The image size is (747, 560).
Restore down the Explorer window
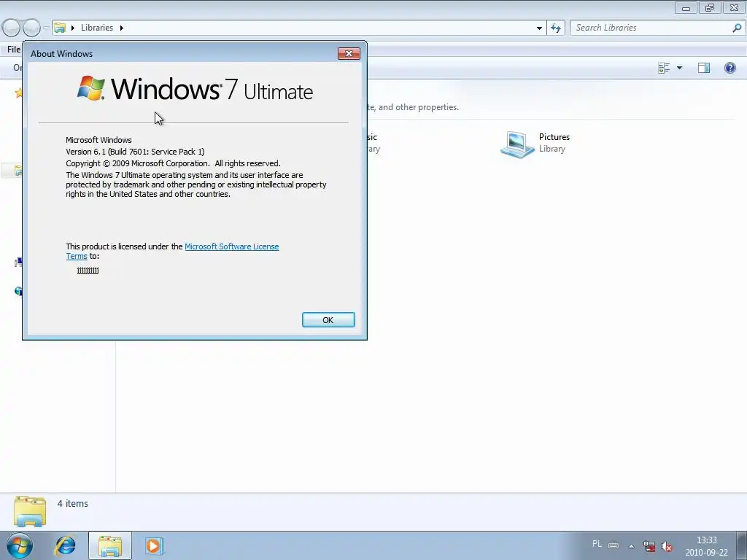point(710,8)
